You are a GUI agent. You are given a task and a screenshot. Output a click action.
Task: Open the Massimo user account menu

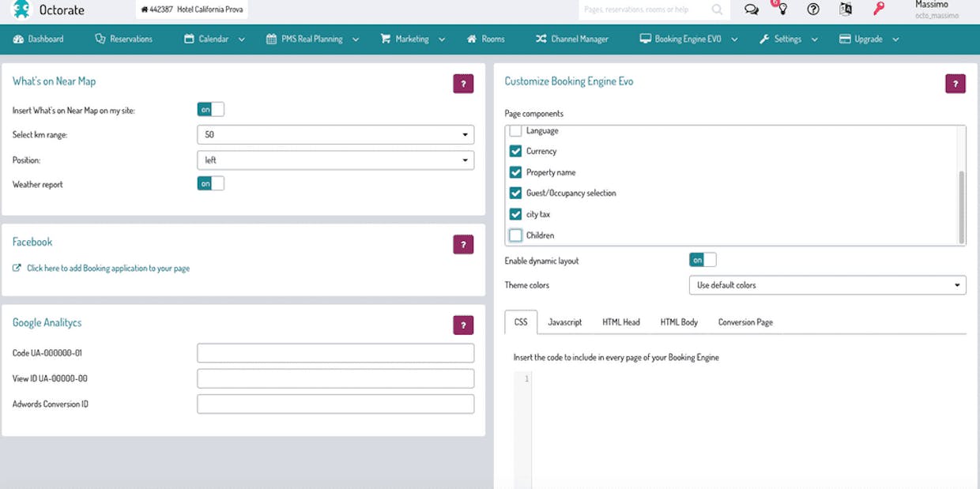(937, 9)
